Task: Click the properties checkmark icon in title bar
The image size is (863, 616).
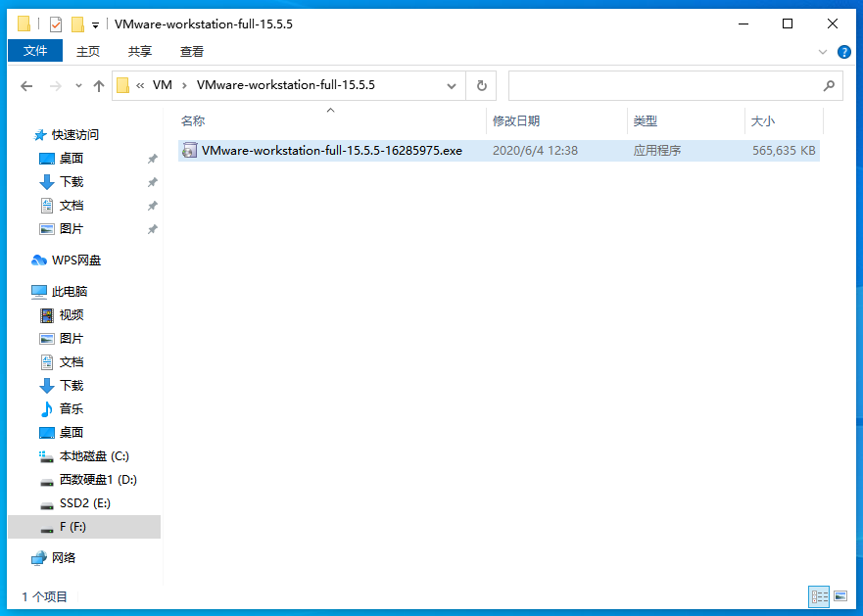Action: [x=56, y=24]
